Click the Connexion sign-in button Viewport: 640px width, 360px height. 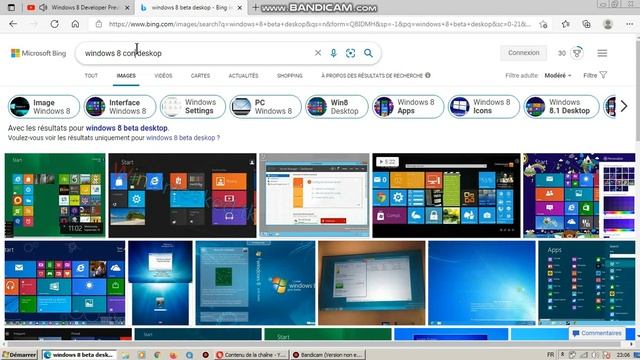[524, 53]
